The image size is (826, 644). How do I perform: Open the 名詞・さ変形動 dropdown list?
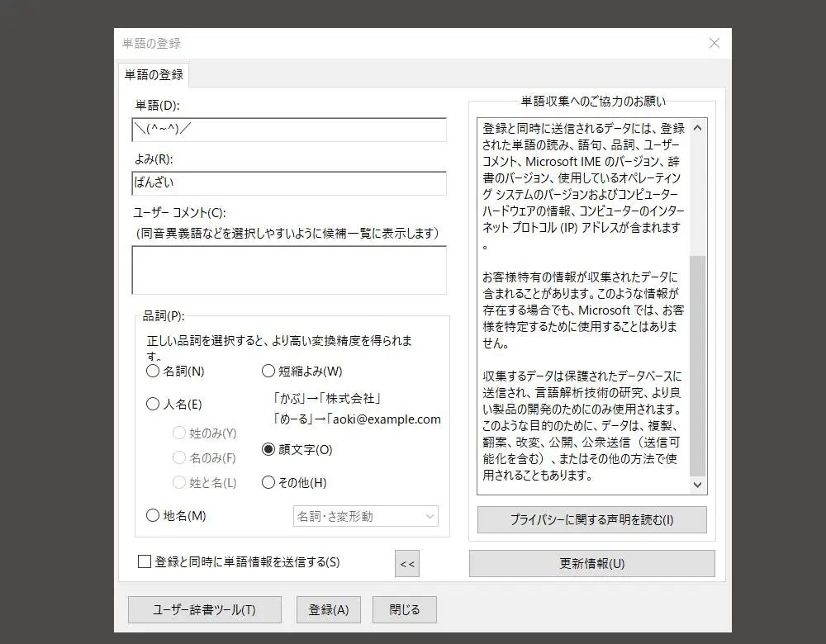click(x=366, y=516)
